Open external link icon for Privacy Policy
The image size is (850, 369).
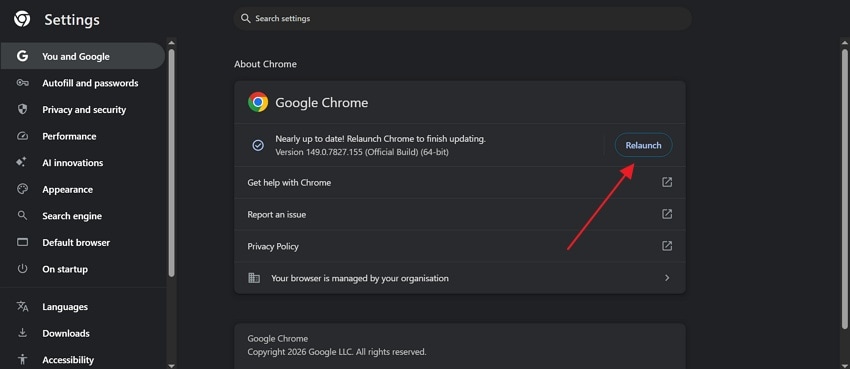point(667,246)
